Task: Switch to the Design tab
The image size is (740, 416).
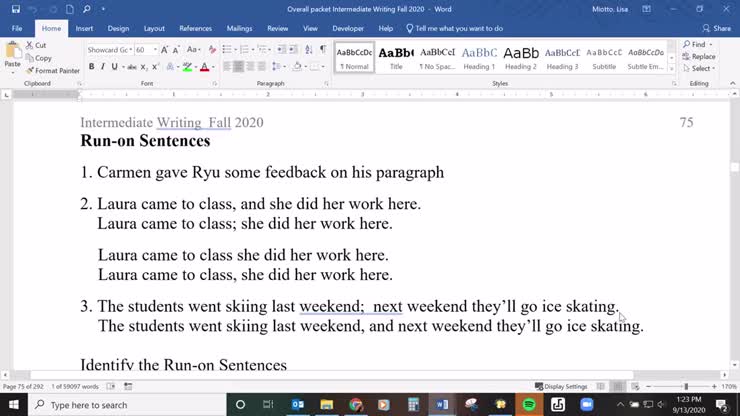Action: tap(118, 28)
